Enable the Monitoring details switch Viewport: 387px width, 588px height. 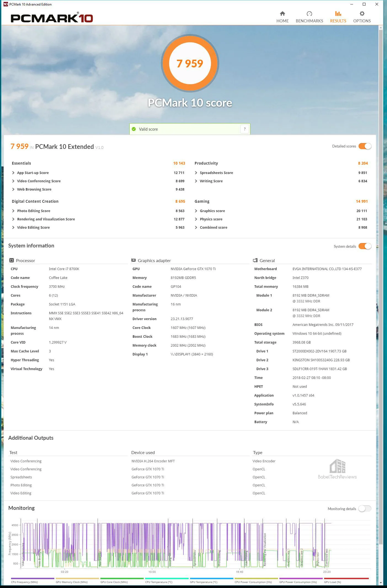tap(365, 508)
